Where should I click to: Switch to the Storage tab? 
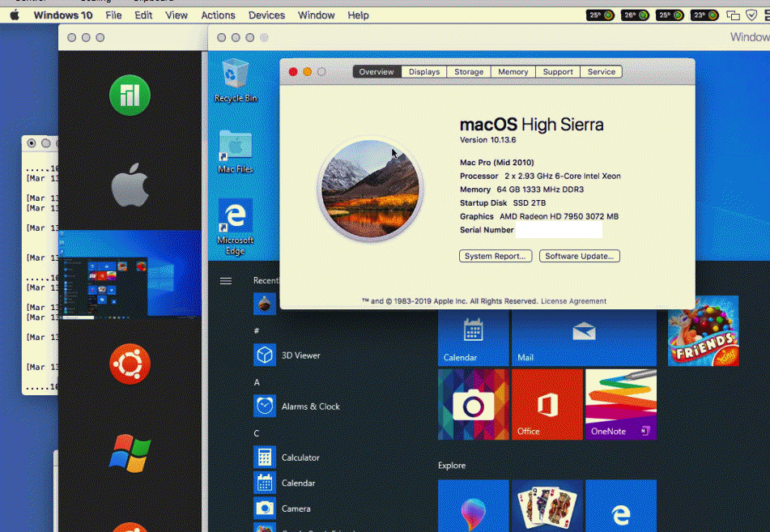tap(469, 72)
